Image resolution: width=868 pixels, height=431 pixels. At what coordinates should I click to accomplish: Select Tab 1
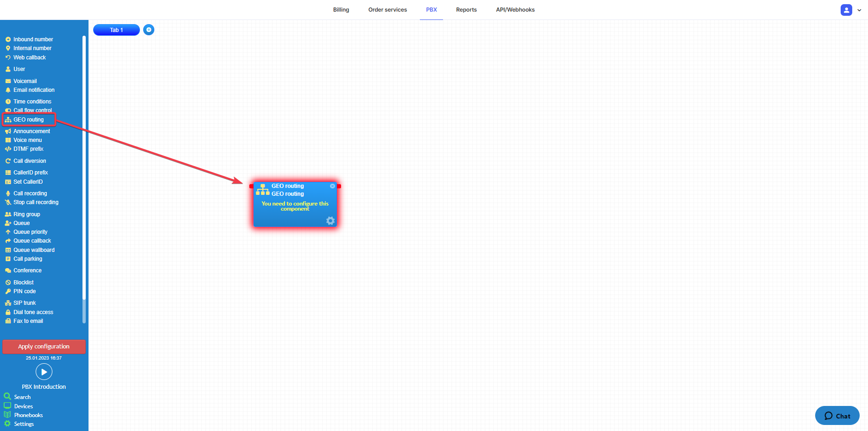pos(116,30)
